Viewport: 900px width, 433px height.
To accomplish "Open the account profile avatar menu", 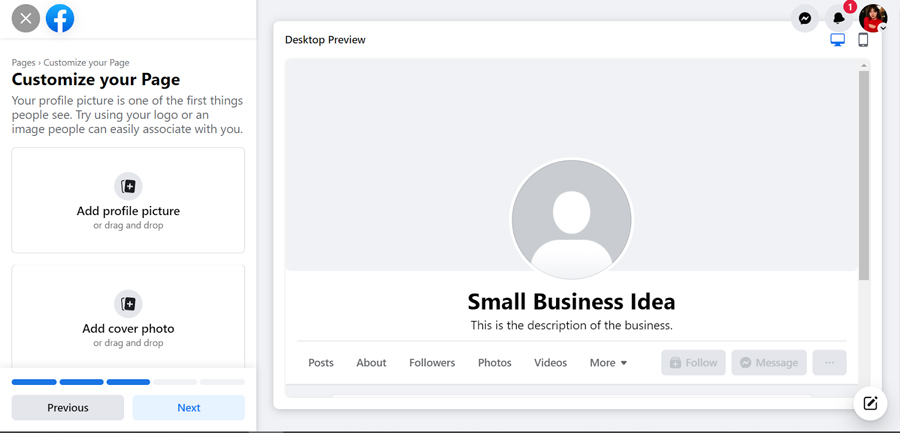I will point(873,18).
